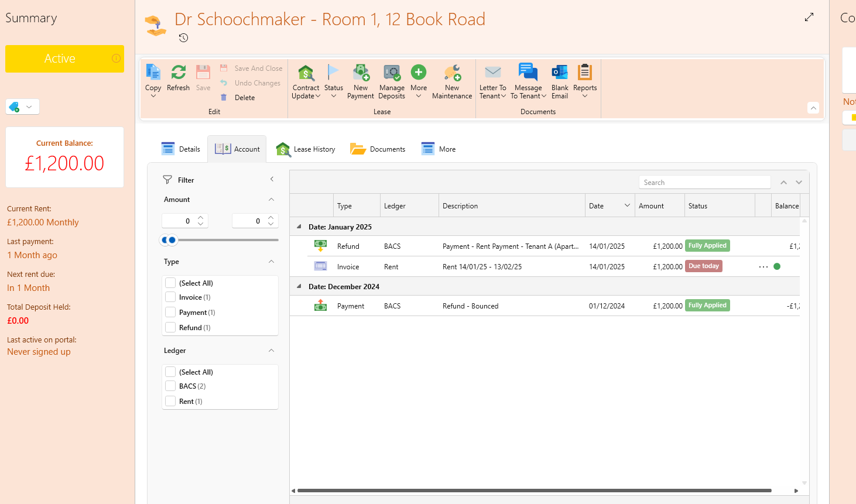Sort by the Amount column header
This screenshot has height=504, width=856.
[660, 205]
